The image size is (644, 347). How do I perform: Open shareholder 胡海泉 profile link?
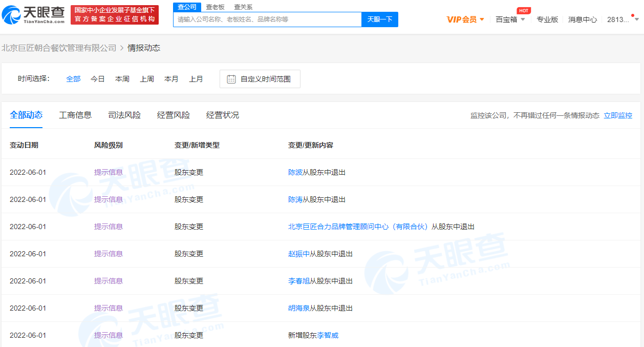click(299, 308)
